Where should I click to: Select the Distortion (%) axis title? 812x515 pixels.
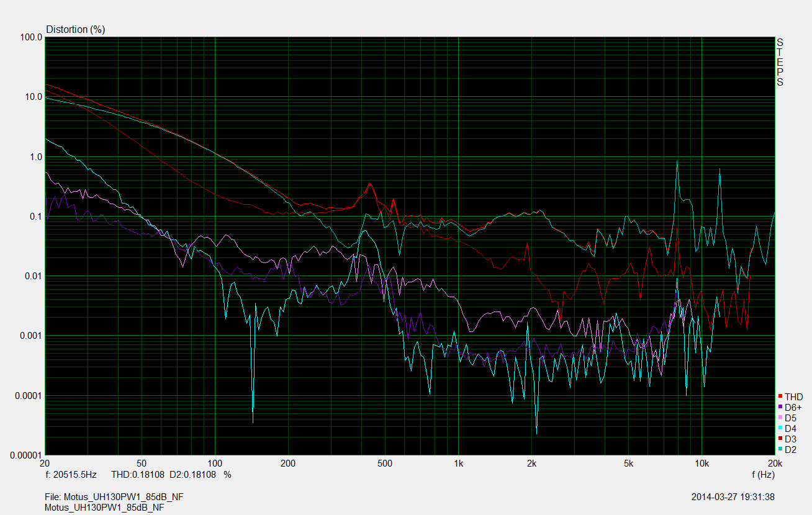pos(75,29)
